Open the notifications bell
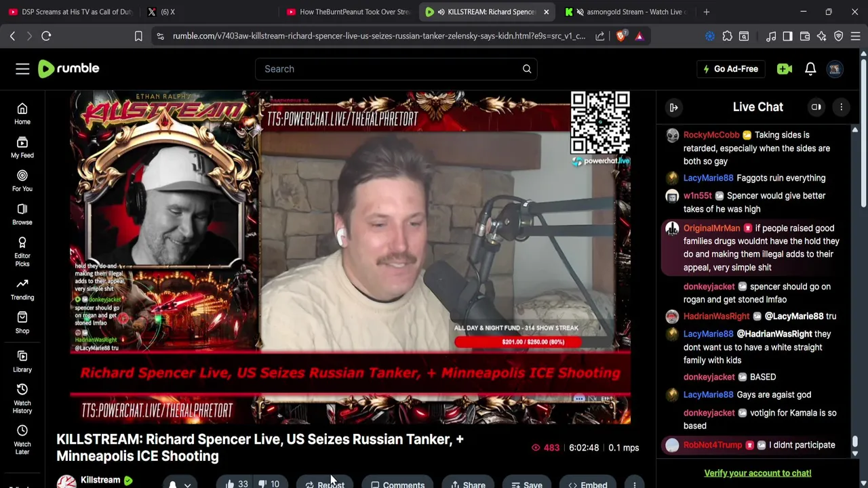This screenshot has width=868, height=488. pos(810,68)
